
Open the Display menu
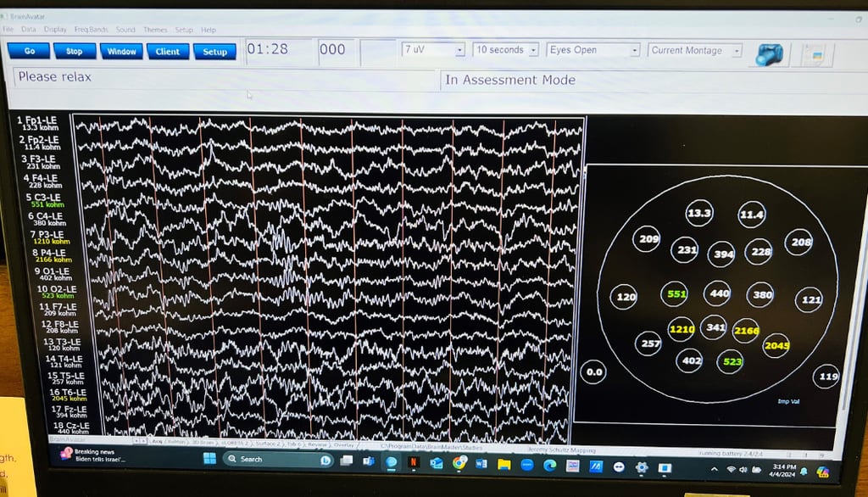click(x=57, y=28)
